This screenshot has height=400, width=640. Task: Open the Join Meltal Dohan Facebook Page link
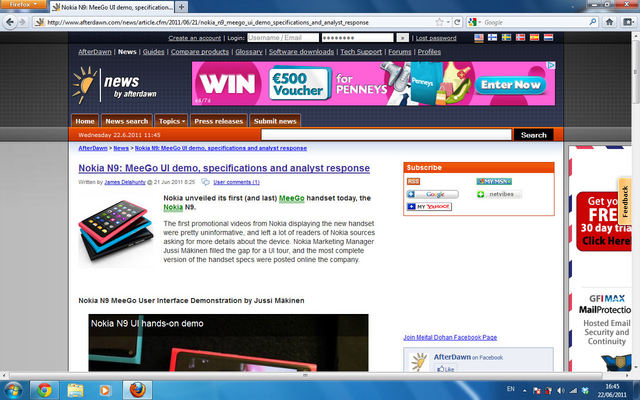click(450, 338)
